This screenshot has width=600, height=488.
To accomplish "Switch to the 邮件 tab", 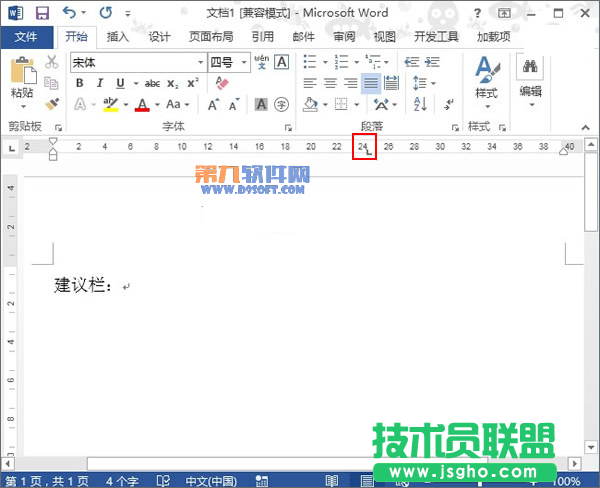I will tap(303, 37).
